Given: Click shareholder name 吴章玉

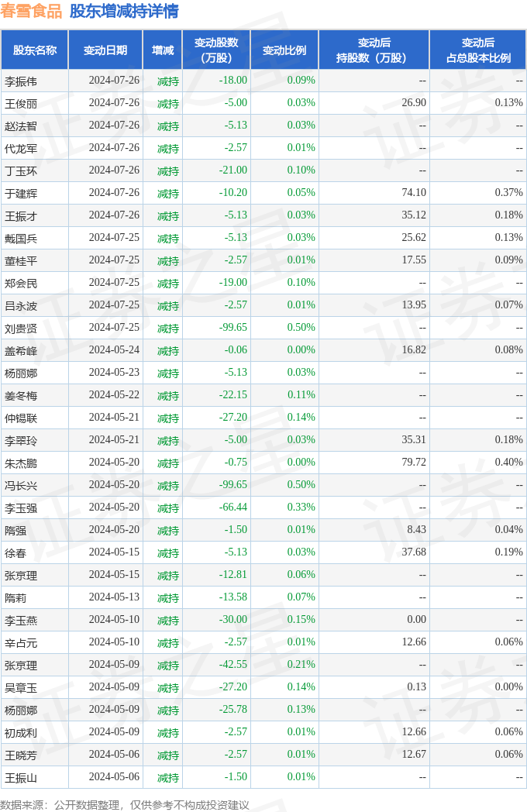Looking at the screenshot, I should point(21,688).
